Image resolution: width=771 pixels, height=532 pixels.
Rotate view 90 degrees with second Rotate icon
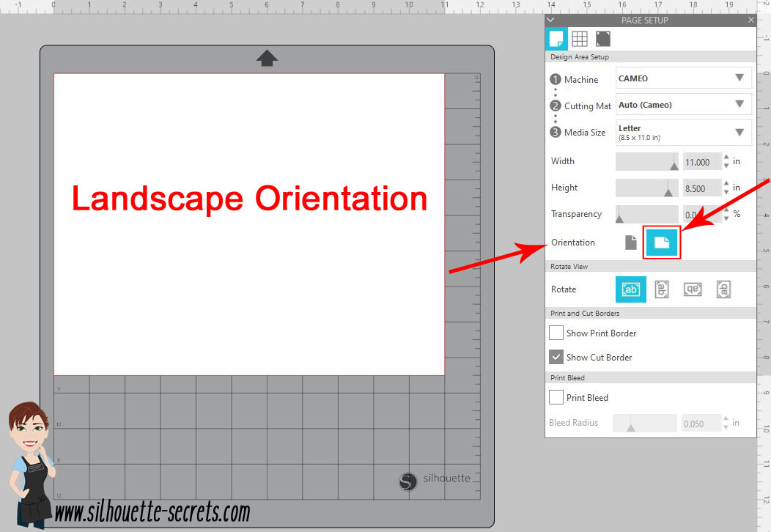(x=661, y=289)
